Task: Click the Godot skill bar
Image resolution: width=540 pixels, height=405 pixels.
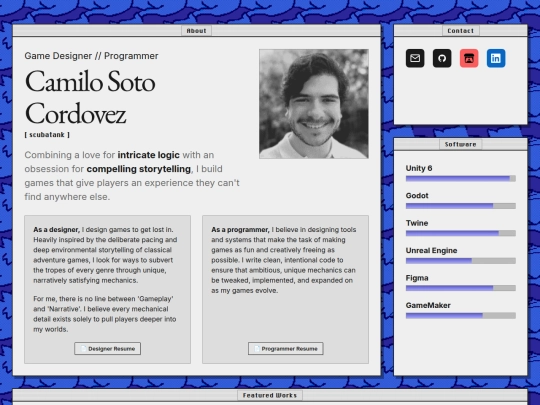Action: [461, 206]
